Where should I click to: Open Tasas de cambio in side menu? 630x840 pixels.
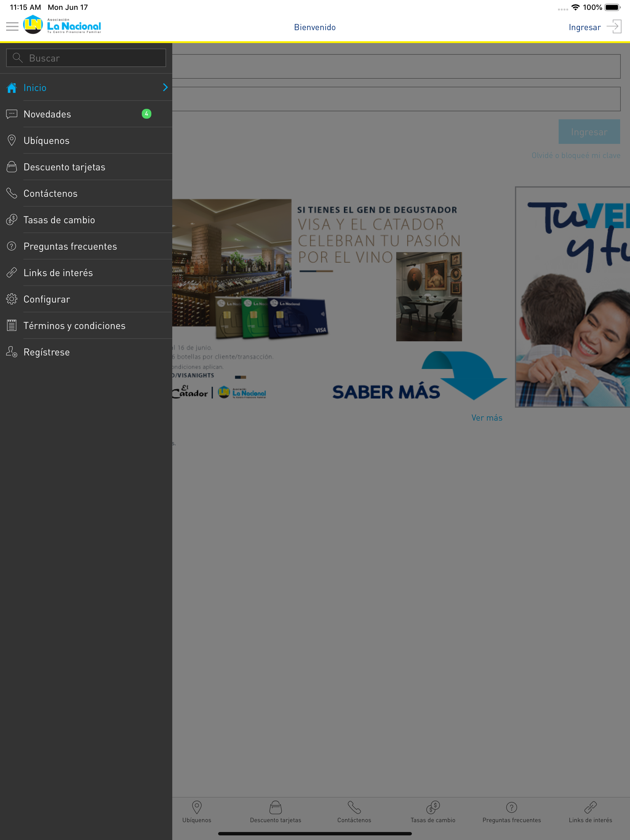(86, 220)
